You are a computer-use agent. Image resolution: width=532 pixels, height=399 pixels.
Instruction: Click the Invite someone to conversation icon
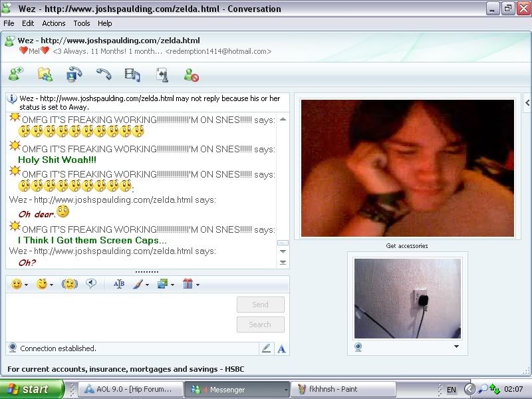pyautogui.click(x=16, y=75)
